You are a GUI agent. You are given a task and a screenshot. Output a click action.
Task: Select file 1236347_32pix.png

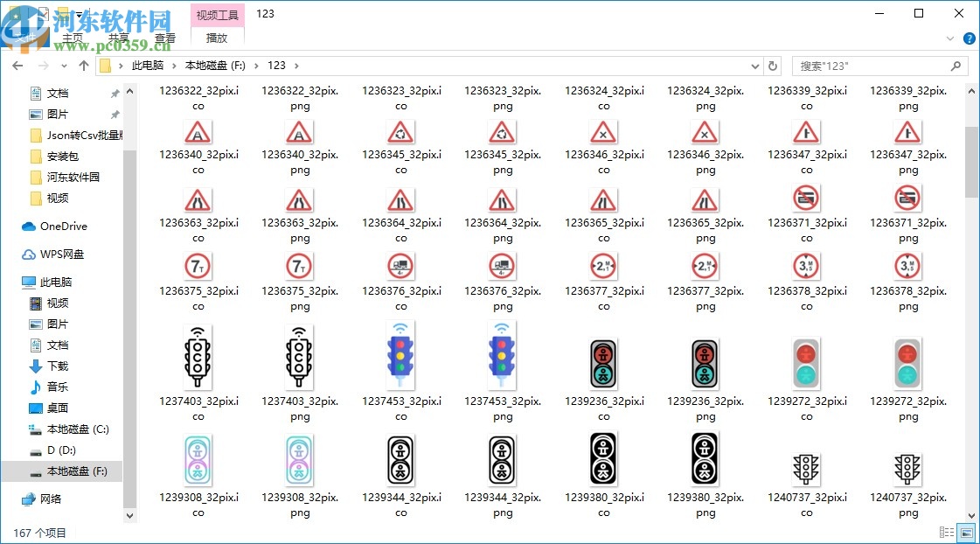point(908,148)
